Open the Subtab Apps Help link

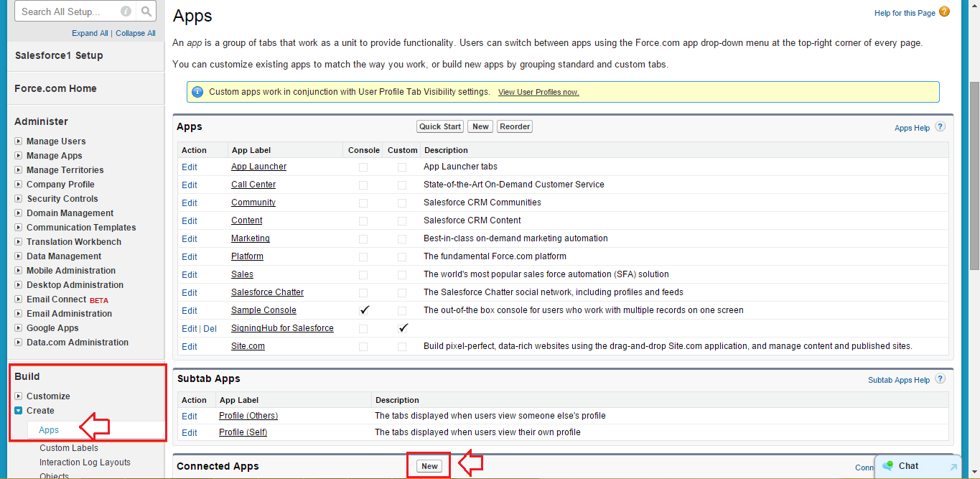(x=899, y=380)
